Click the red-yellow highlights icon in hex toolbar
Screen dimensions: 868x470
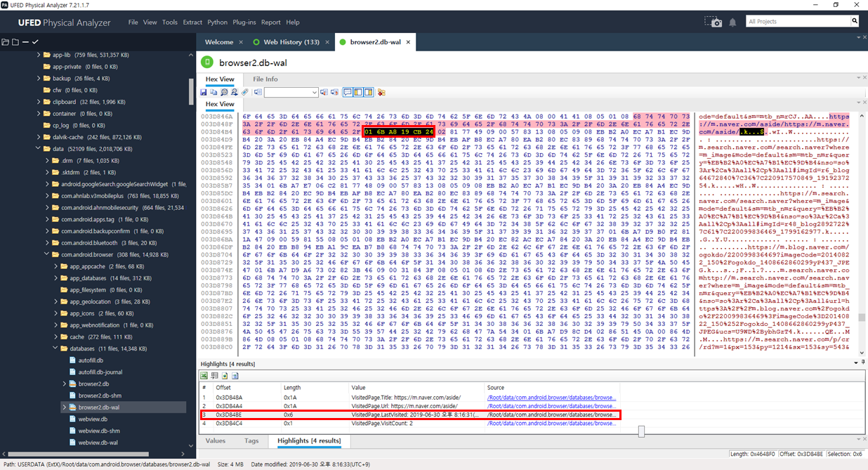point(381,92)
